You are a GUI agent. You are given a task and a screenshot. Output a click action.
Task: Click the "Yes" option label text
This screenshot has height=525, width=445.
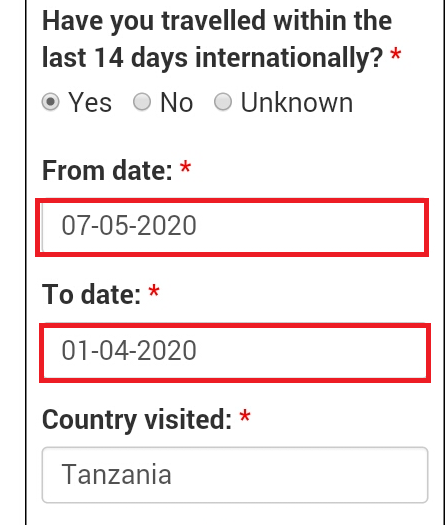click(x=90, y=102)
